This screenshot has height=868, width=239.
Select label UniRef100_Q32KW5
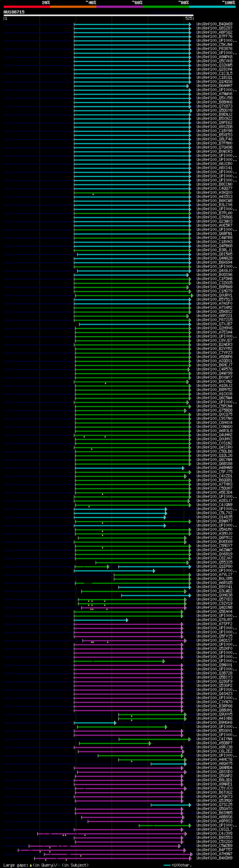[x=214, y=65]
